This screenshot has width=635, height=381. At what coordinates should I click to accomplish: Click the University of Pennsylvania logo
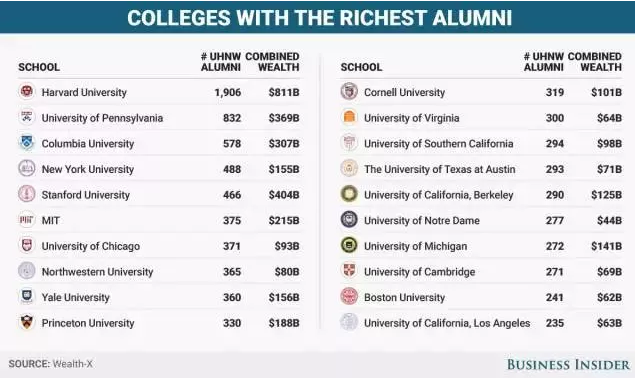coord(27,117)
